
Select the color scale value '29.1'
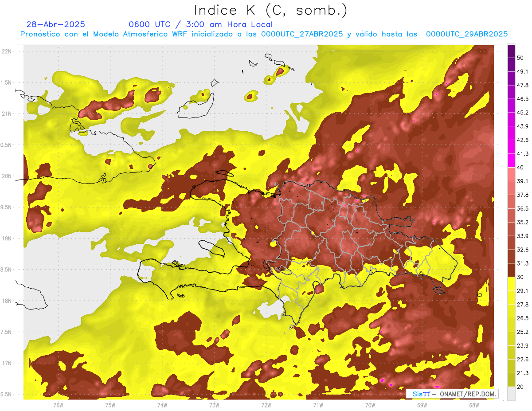[x=523, y=291]
